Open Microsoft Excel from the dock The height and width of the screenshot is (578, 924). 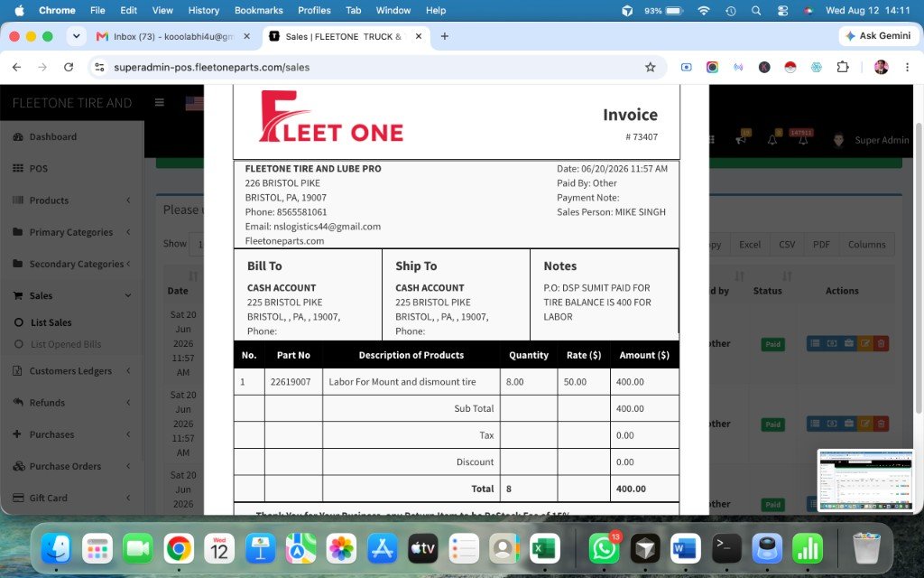click(x=544, y=548)
